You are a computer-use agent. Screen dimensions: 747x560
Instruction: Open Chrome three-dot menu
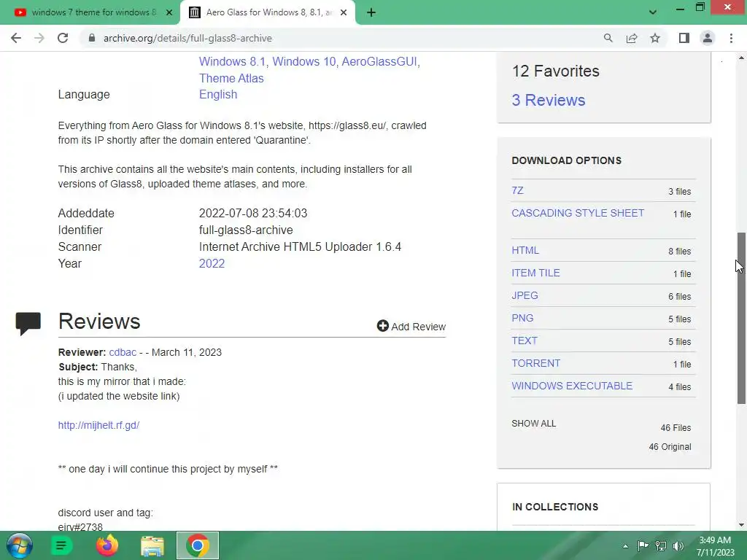731,38
